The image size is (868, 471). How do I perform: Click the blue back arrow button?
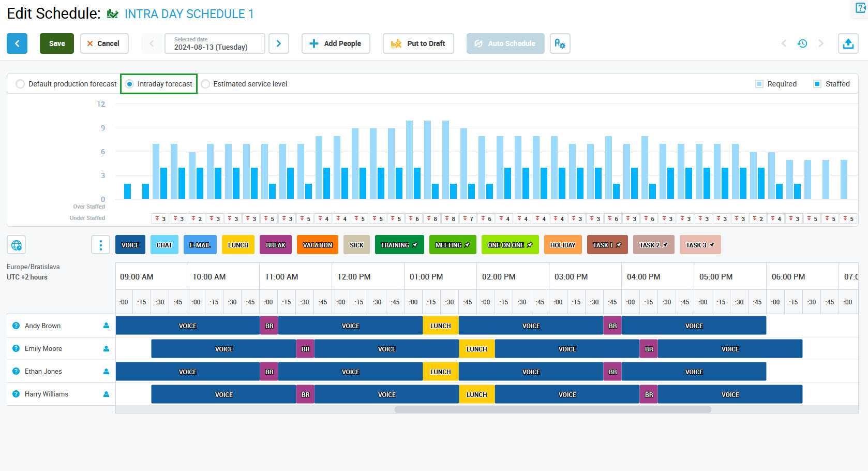[17, 43]
